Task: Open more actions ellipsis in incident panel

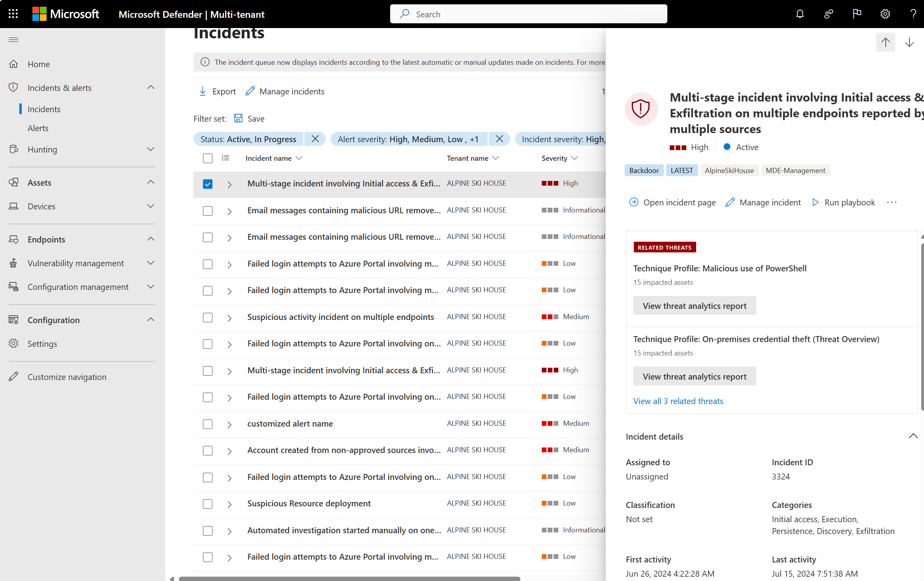Action: pyautogui.click(x=892, y=202)
